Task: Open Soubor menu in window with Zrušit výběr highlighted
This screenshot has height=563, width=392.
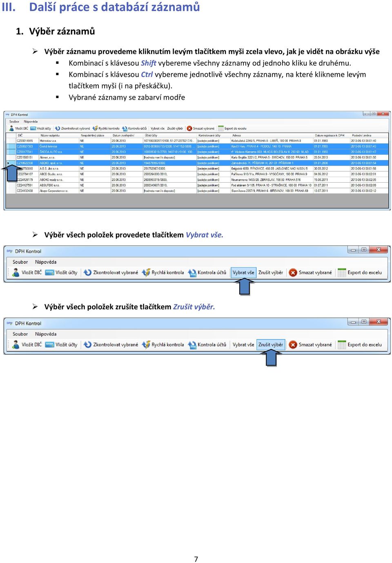Action: coord(20,334)
